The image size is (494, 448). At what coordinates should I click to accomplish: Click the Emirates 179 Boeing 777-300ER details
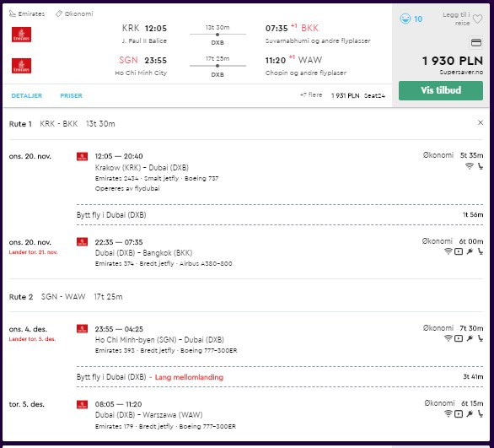[165, 426]
